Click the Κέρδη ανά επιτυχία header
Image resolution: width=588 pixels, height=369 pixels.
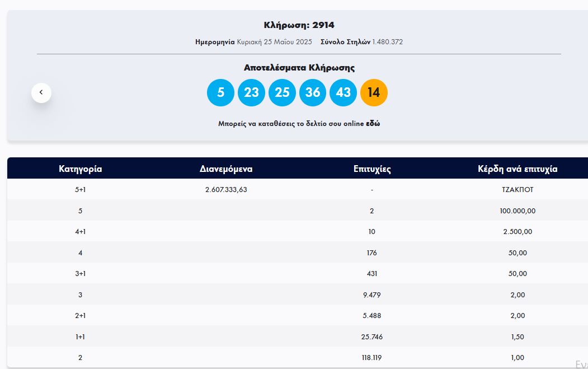tap(518, 169)
